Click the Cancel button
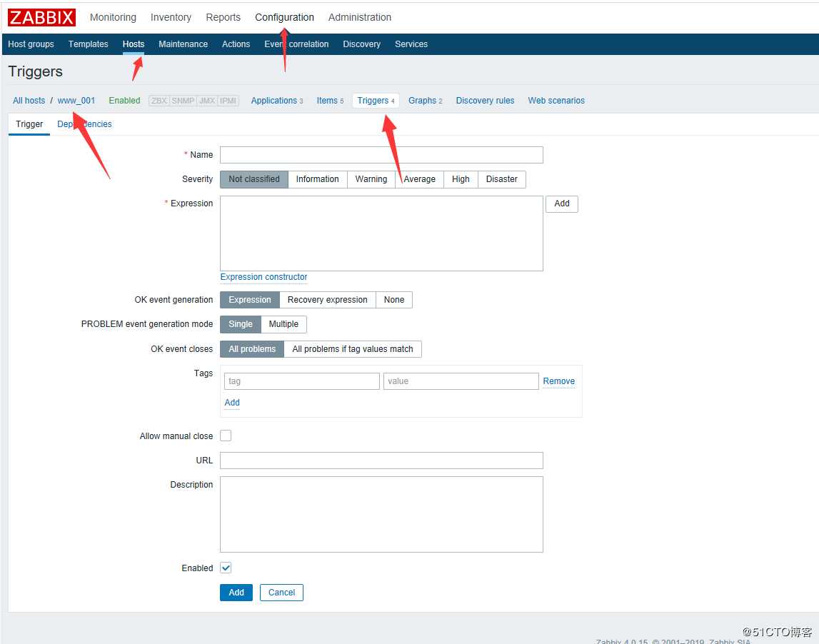The width and height of the screenshot is (819, 644). tap(281, 593)
